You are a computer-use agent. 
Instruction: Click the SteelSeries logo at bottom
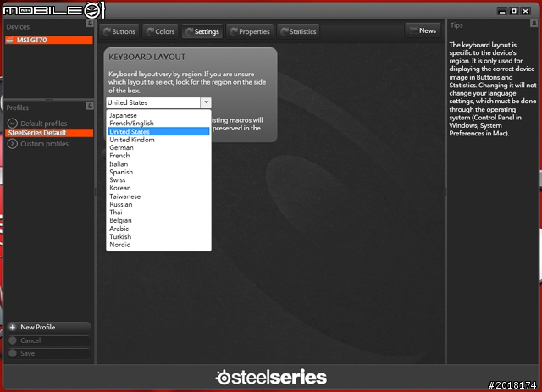(x=271, y=377)
